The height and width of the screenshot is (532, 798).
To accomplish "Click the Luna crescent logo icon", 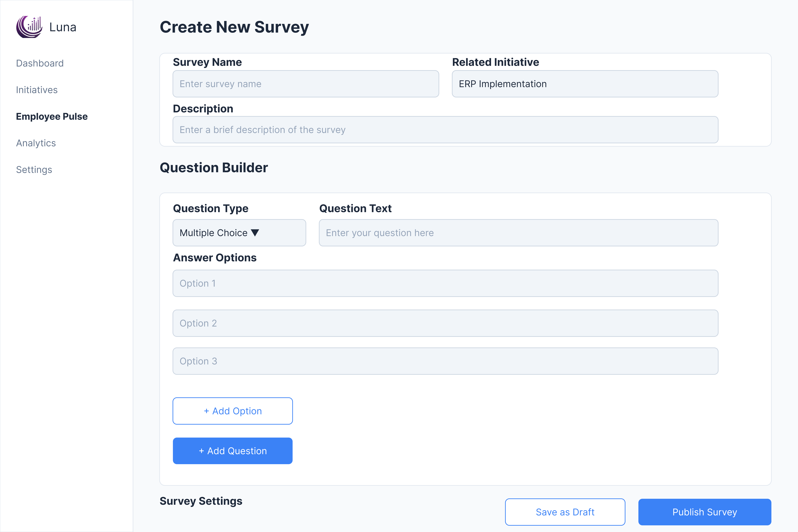I will coord(29,27).
